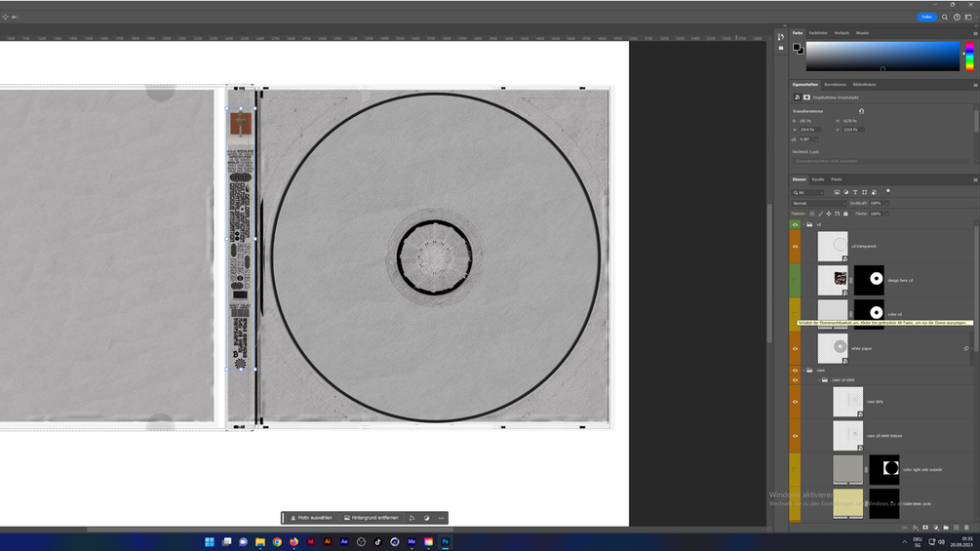
Task: Click lock position move icon
Action: coord(829,214)
